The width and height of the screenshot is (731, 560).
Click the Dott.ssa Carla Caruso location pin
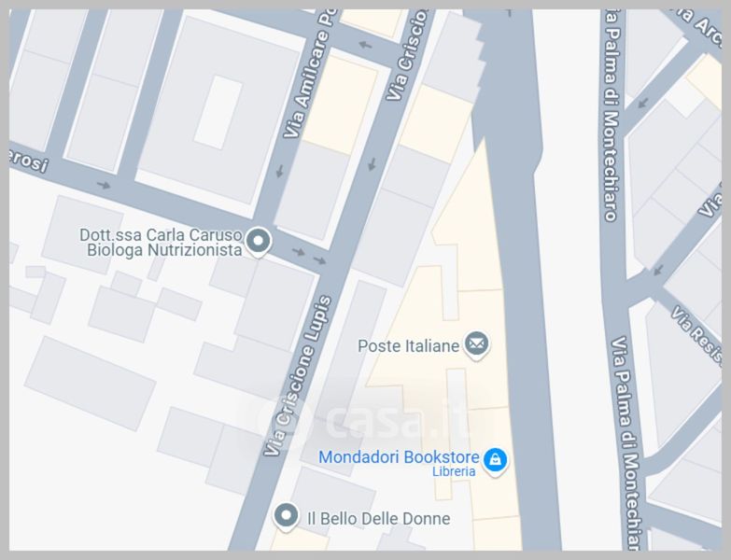[258, 243]
